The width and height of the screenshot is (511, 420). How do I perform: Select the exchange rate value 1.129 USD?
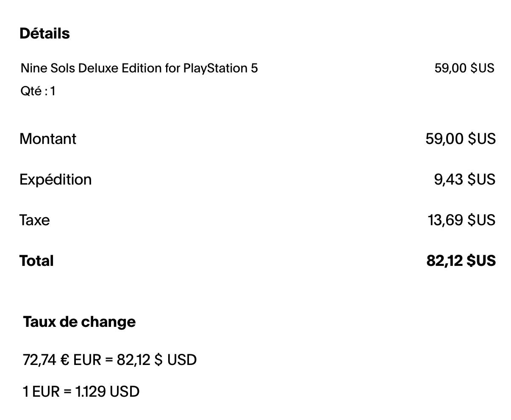tap(107, 392)
